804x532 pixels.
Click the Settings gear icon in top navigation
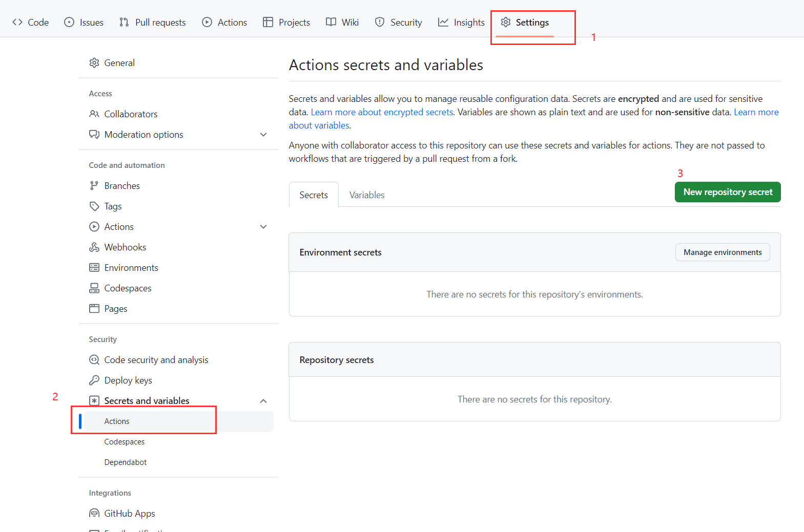point(506,22)
